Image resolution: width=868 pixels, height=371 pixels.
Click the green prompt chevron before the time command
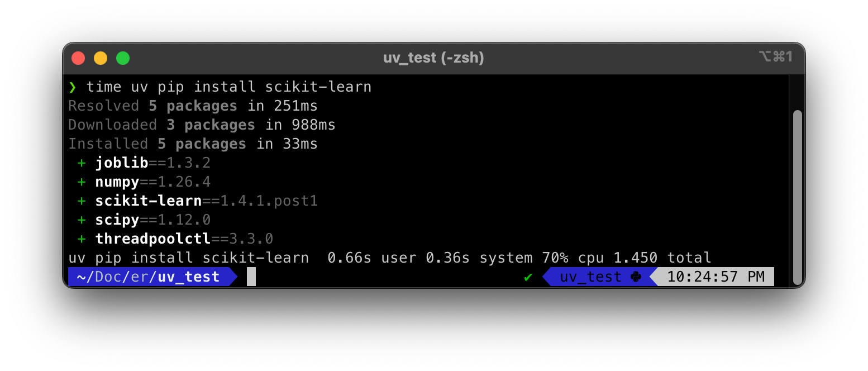(73, 87)
